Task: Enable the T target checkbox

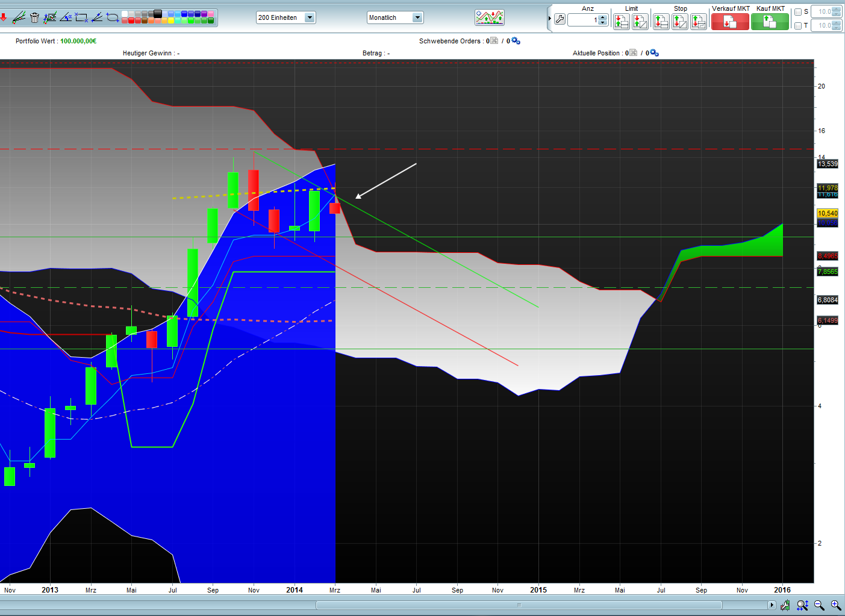Action: pyautogui.click(x=798, y=26)
